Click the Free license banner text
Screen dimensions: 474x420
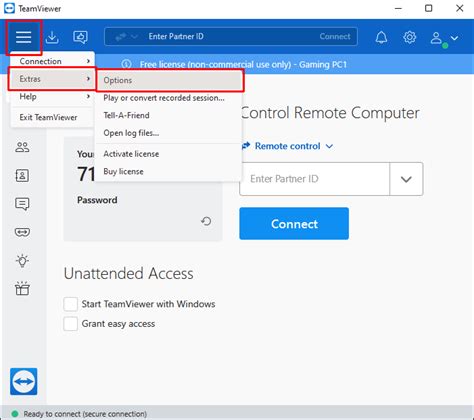[x=243, y=64]
